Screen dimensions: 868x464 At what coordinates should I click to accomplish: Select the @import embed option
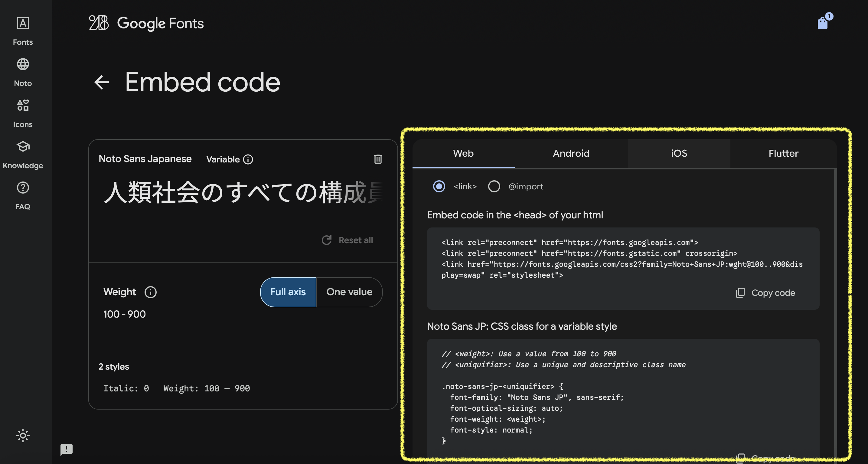494,186
